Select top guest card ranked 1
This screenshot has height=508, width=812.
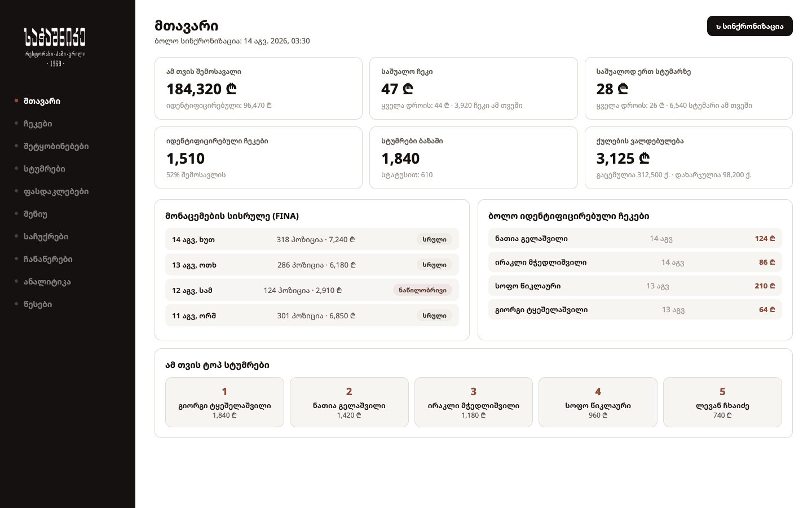click(224, 402)
